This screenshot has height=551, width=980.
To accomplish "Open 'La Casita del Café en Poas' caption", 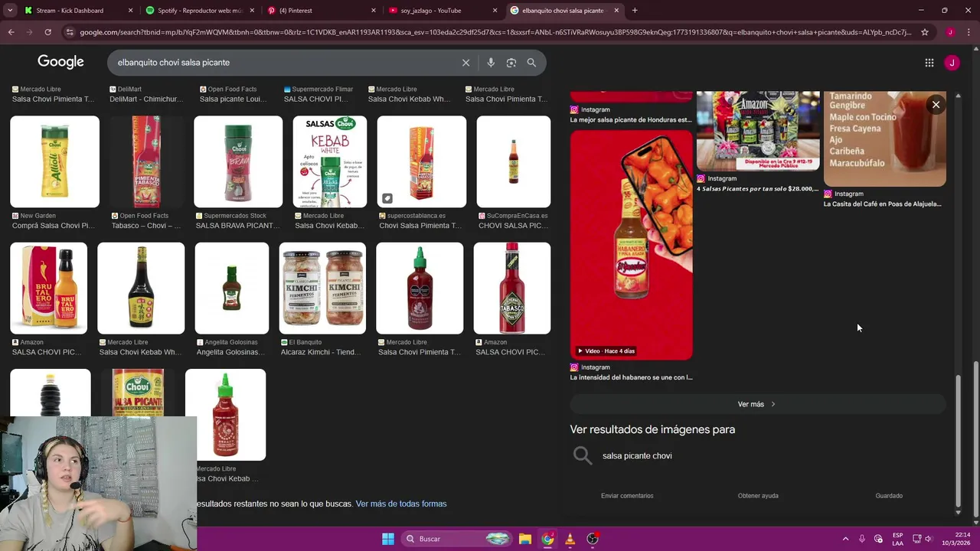I will tap(882, 204).
